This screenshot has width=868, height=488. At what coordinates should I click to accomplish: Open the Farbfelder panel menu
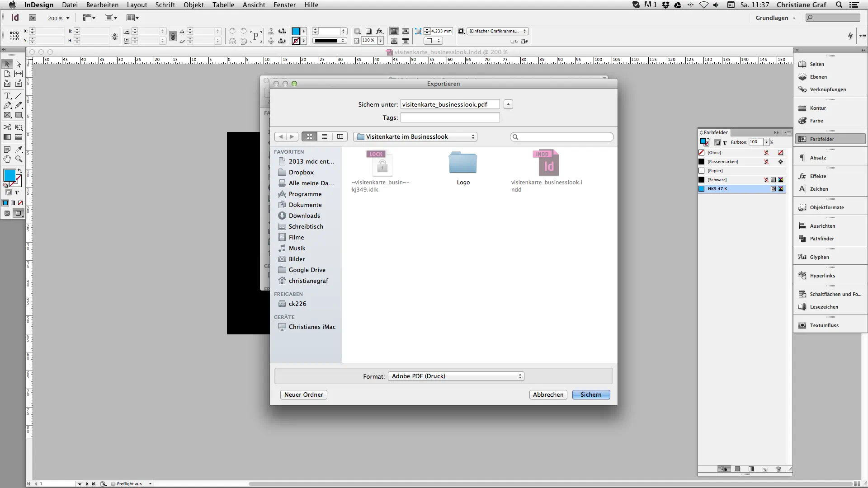click(x=788, y=132)
